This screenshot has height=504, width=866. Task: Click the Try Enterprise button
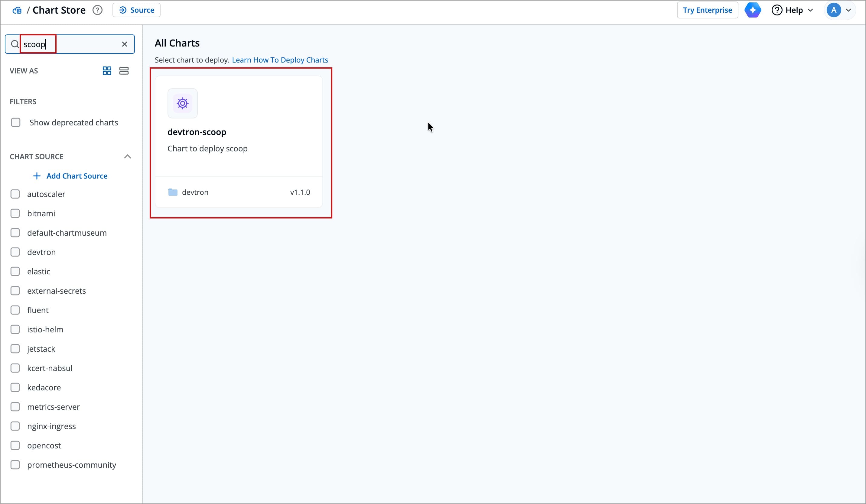pyautogui.click(x=707, y=10)
